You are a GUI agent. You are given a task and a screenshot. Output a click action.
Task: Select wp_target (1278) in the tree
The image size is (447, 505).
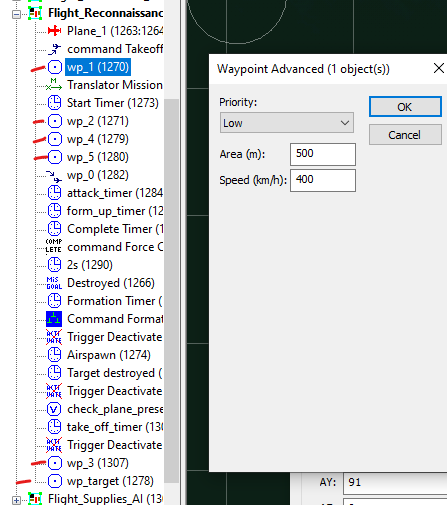point(110,481)
